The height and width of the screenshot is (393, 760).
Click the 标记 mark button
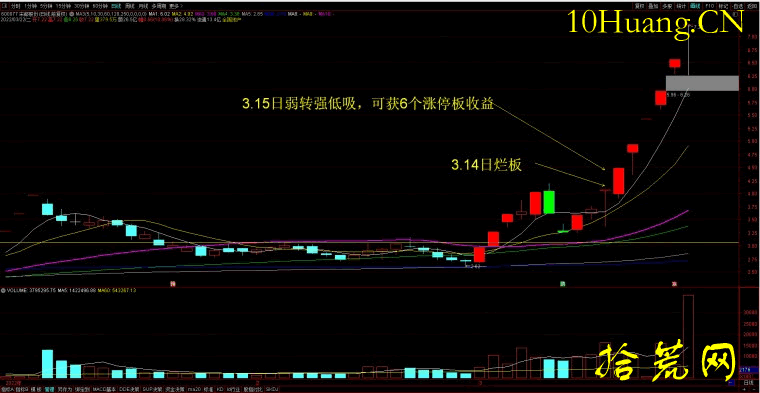point(724,6)
